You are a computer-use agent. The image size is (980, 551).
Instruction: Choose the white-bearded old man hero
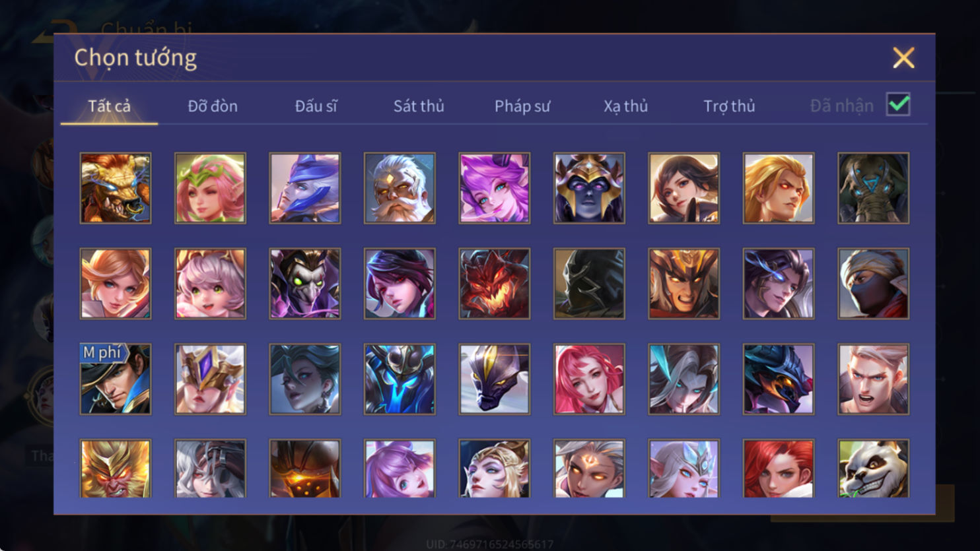click(x=400, y=188)
